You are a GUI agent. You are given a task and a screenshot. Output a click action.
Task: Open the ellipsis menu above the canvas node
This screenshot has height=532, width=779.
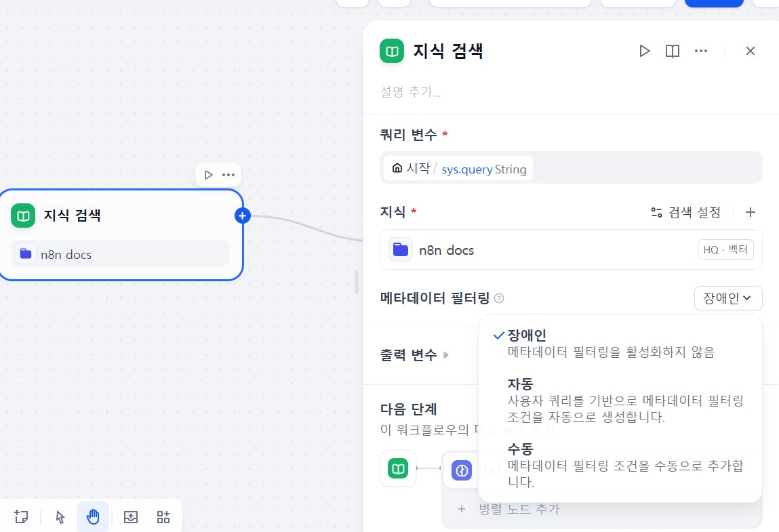click(228, 175)
